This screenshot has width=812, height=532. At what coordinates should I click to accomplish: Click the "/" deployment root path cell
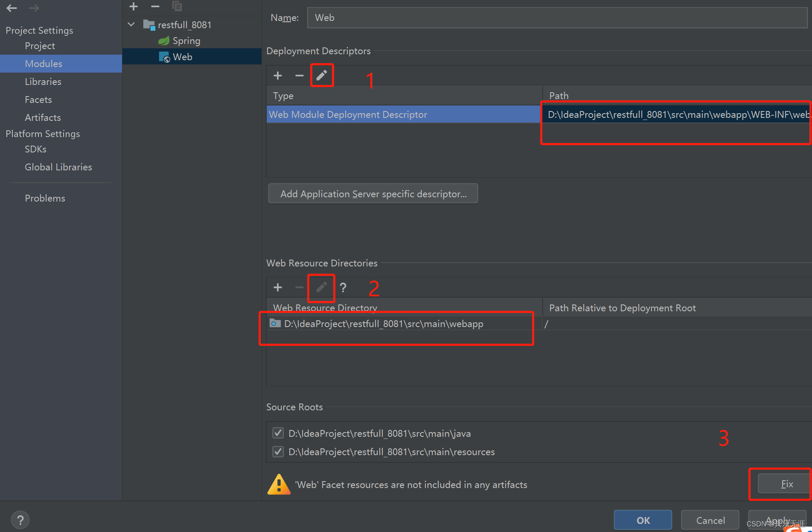(678, 324)
